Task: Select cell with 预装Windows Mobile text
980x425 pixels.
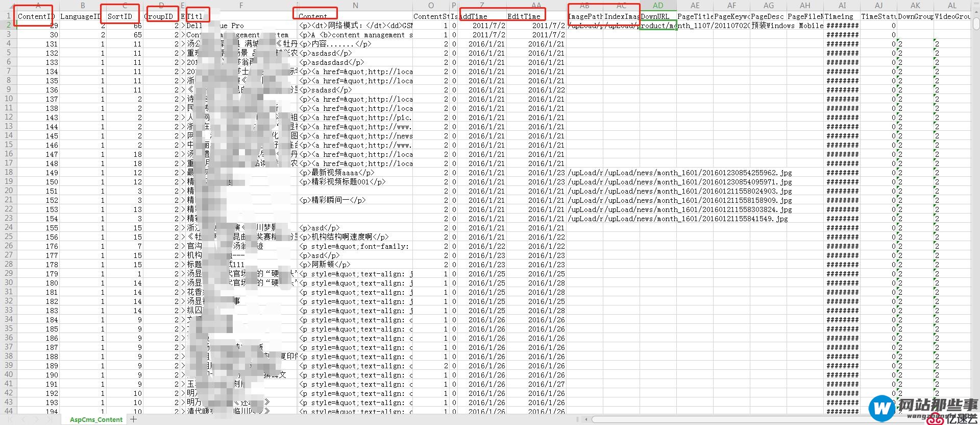Action: pyautogui.click(x=787, y=25)
